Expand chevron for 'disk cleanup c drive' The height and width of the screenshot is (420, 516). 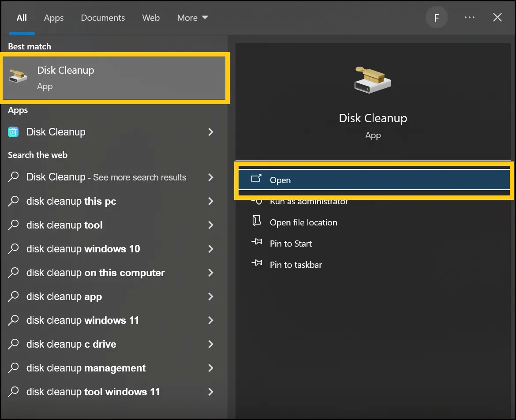point(211,344)
